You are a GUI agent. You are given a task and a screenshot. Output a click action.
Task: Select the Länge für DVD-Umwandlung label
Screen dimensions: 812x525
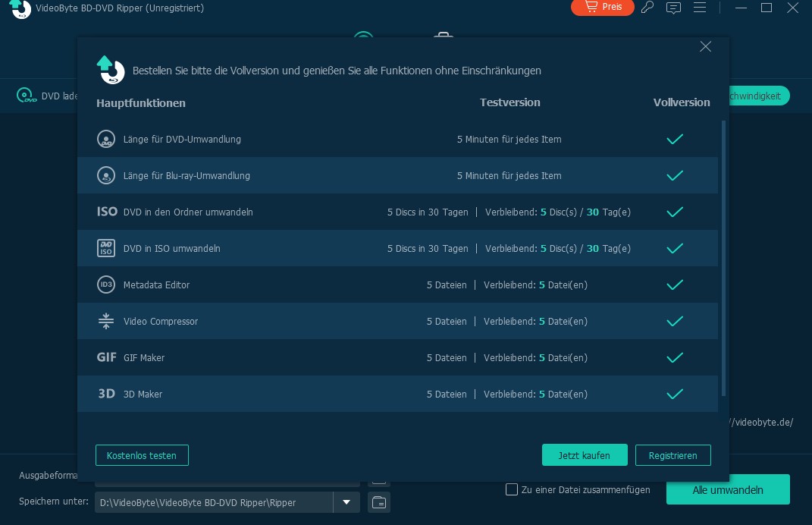click(182, 139)
